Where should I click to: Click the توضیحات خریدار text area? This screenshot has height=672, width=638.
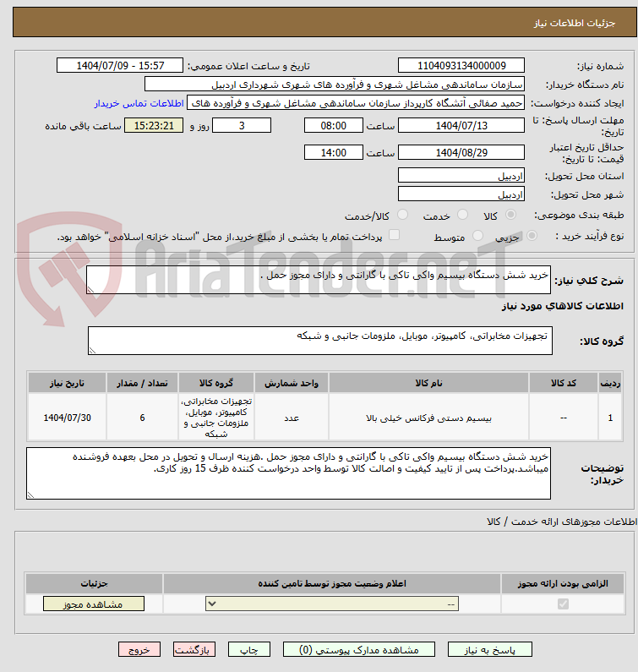(x=288, y=473)
